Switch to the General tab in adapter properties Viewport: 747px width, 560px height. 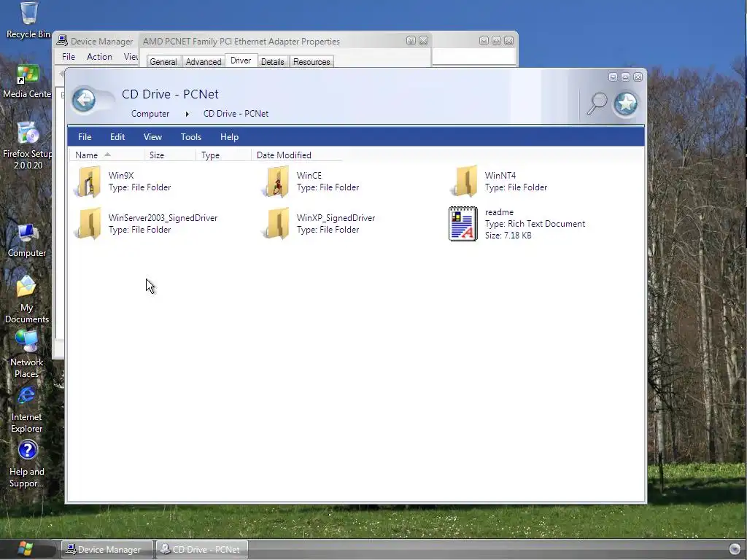click(x=163, y=62)
